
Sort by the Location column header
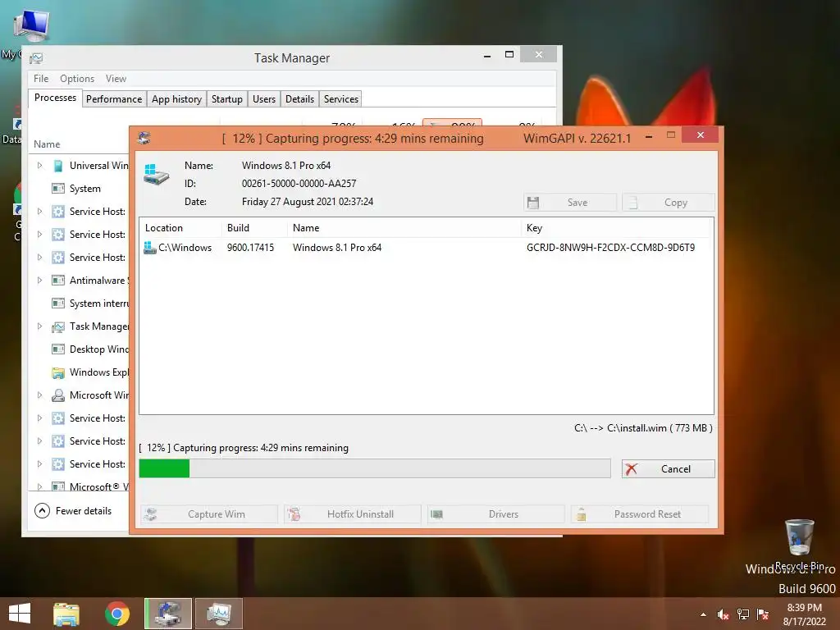tap(164, 228)
